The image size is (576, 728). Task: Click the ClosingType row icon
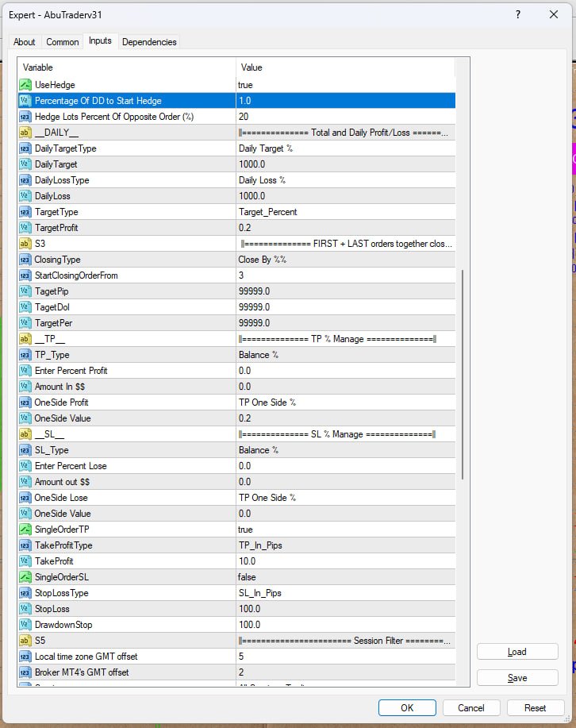(x=25, y=260)
